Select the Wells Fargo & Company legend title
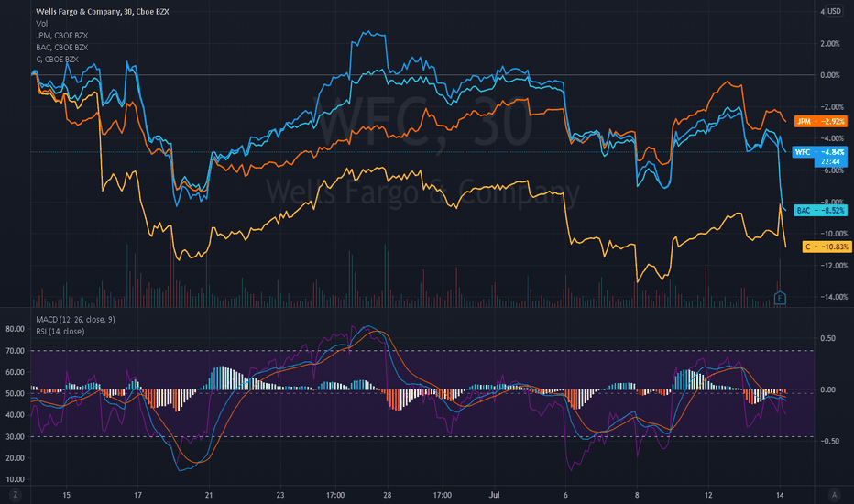Viewport: 854px width, 504px height. pyautogui.click(x=103, y=11)
